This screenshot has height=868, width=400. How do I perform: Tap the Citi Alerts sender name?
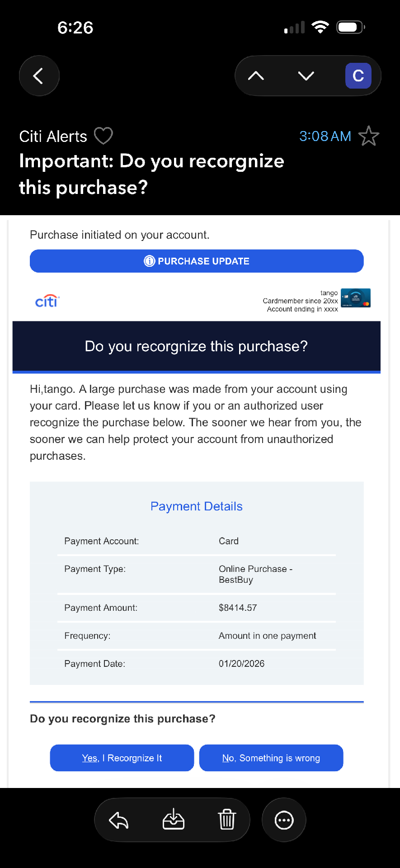[53, 137]
